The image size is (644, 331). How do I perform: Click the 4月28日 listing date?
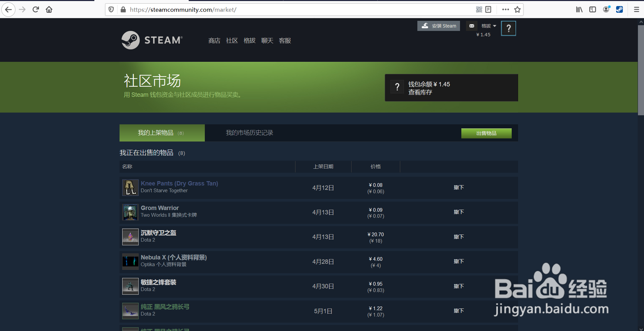(x=323, y=262)
